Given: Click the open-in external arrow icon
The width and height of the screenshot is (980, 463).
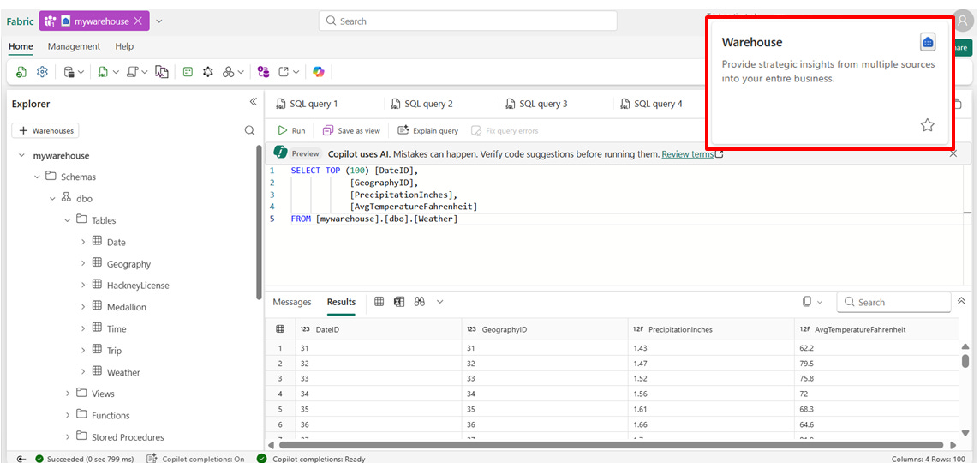Looking at the screenshot, I should coord(284,72).
